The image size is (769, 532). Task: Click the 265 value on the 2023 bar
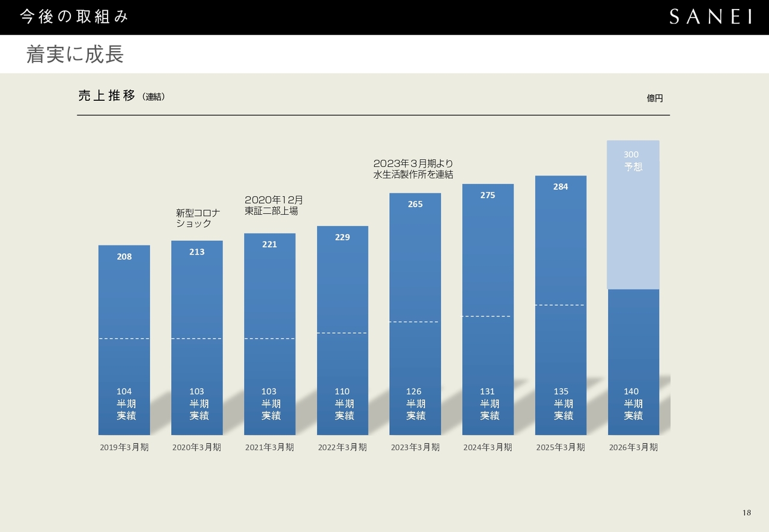pos(415,204)
